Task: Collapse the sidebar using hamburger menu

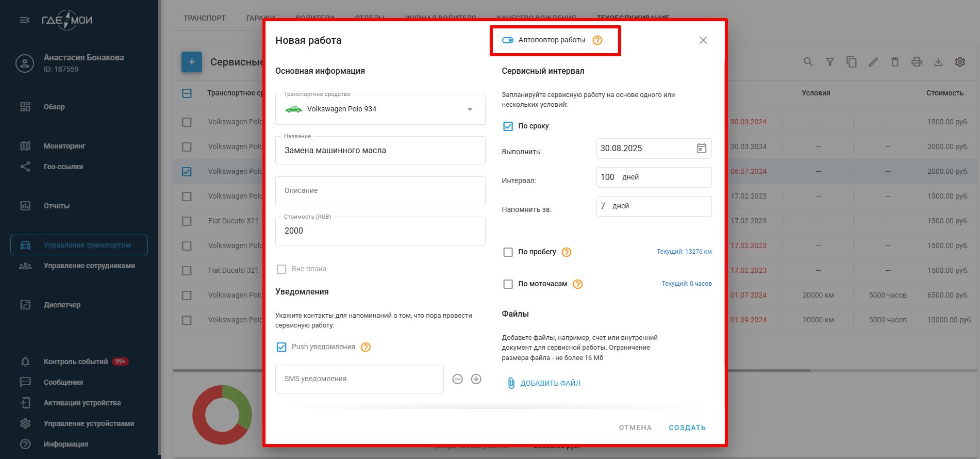Action: point(24,21)
